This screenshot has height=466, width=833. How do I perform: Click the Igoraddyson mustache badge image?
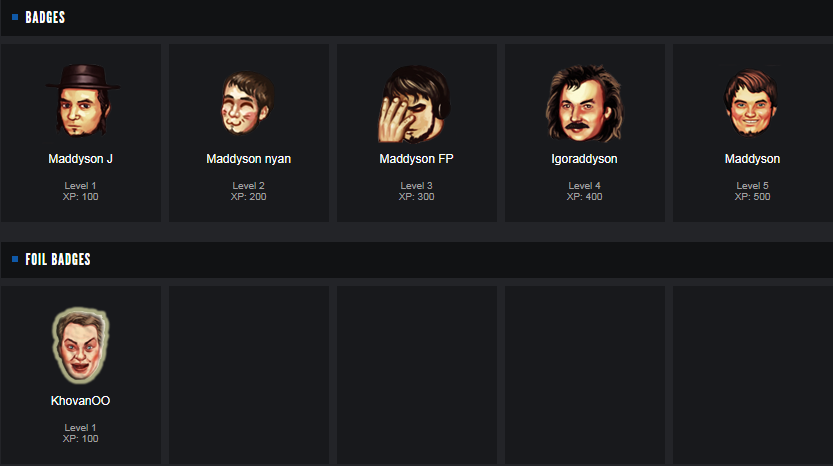584,103
